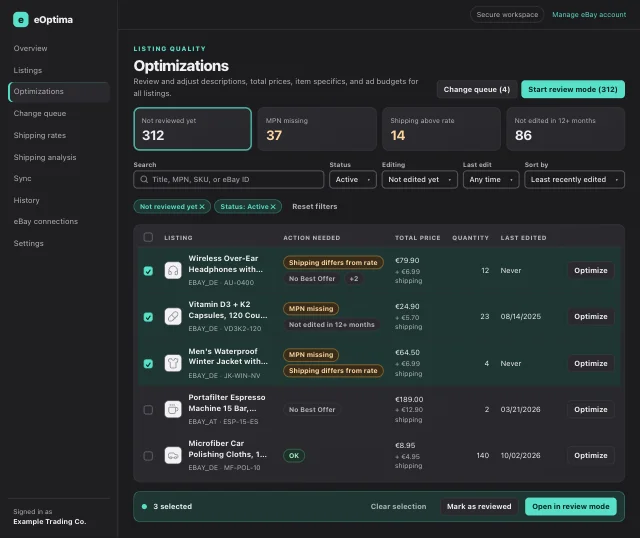
Task: Click the cup icon of Portafilter Espresso listing
Action: [173, 409]
